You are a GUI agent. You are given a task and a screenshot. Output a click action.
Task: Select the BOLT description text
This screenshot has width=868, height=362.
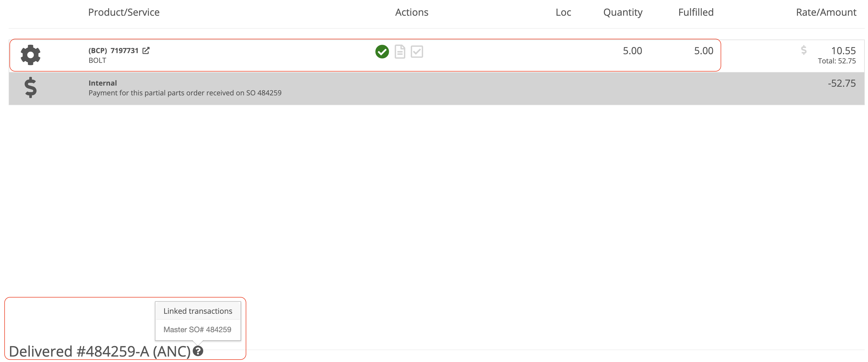tap(97, 61)
